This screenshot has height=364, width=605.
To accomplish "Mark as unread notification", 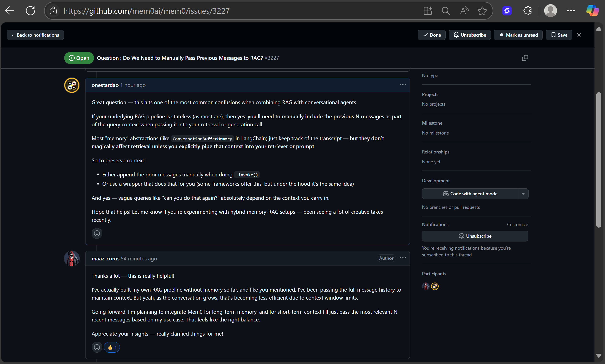I will 518,35.
